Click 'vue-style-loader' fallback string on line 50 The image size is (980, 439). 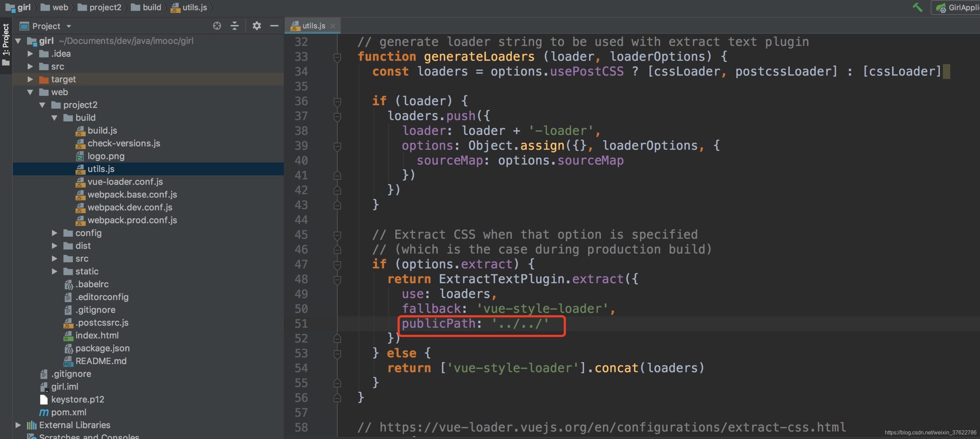pyautogui.click(x=542, y=309)
